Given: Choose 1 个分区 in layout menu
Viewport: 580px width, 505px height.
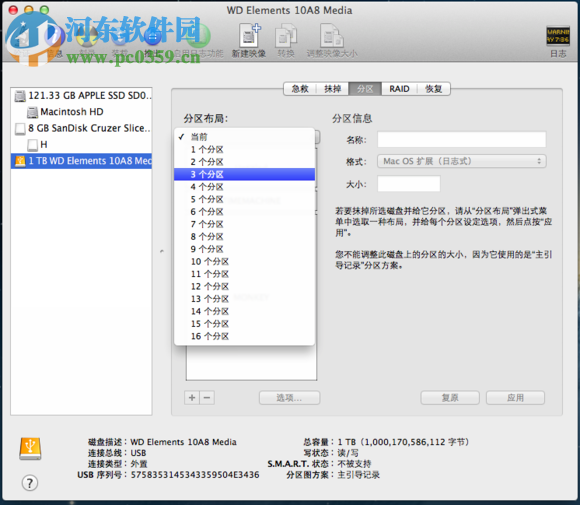Looking at the screenshot, I should pyautogui.click(x=245, y=149).
